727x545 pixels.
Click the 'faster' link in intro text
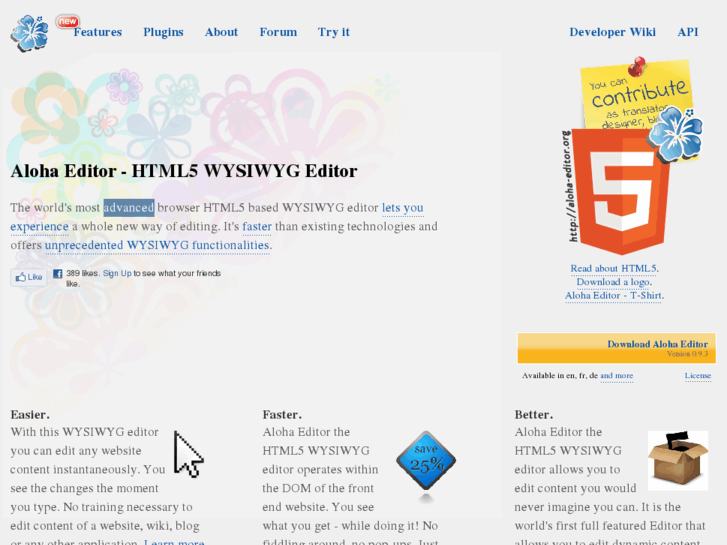click(257, 226)
